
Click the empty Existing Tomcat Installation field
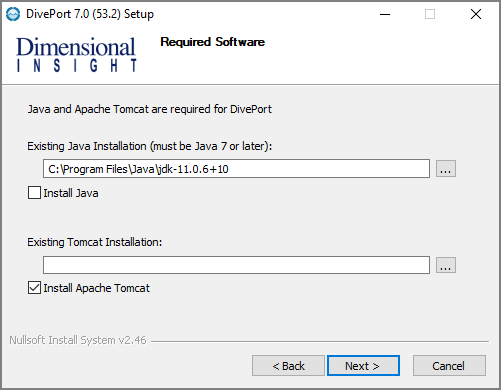click(x=236, y=265)
